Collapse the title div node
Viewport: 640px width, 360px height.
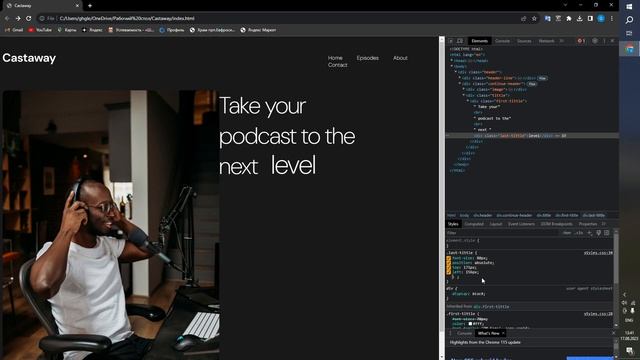(x=464, y=95)
